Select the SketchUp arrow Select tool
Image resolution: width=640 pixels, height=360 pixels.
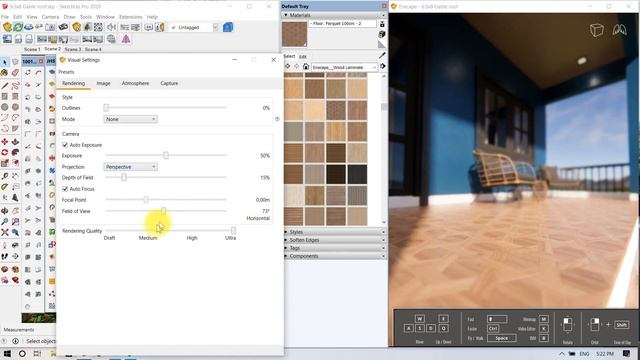[x=4, y=62]
